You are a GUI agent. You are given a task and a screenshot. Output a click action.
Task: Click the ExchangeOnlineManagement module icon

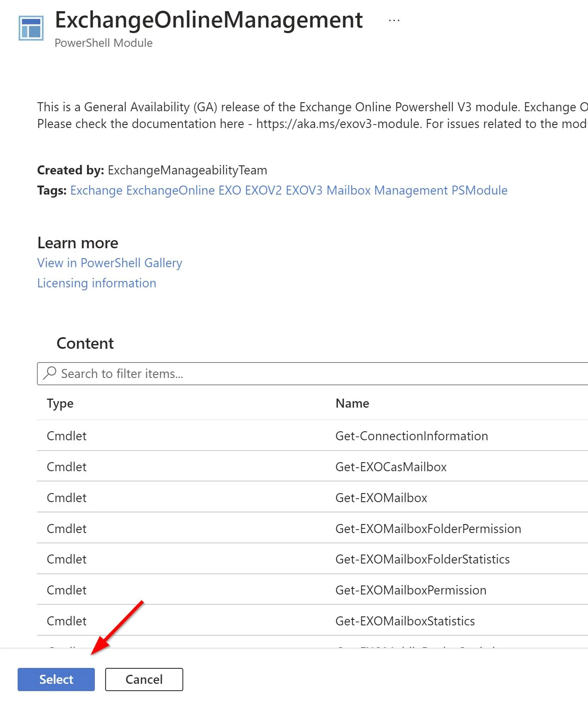[31, 28]
